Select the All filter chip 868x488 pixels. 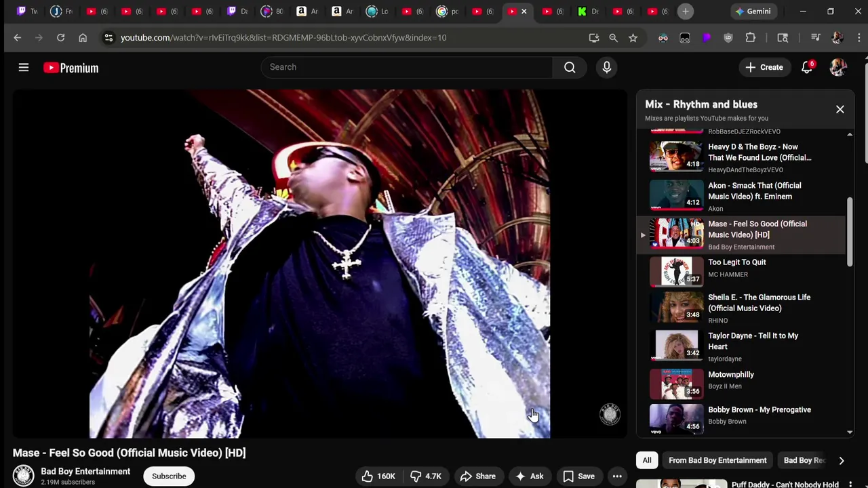pyautogui.click(x=647, y=460)
